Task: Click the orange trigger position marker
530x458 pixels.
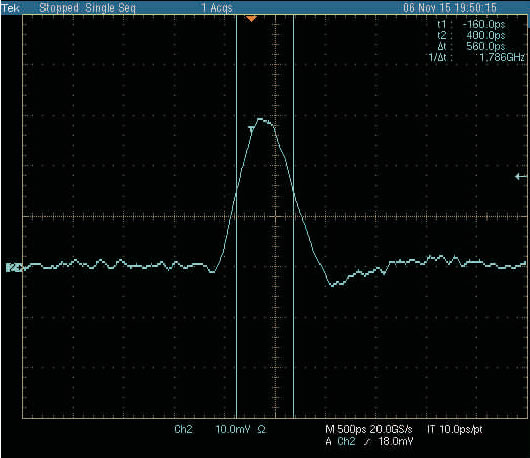Action: click(x=251, y=19)
